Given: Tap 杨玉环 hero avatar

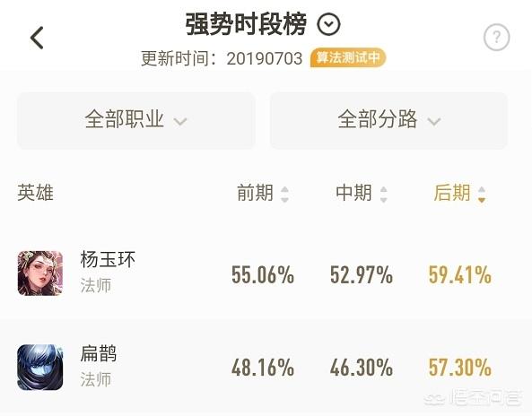Looking at the screenshot, I should tap(40, 273).
